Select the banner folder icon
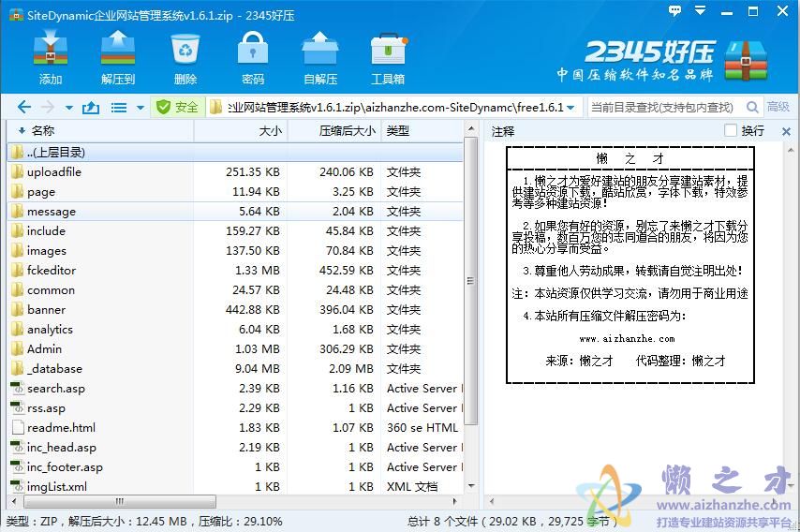 [x=18, y=309]
